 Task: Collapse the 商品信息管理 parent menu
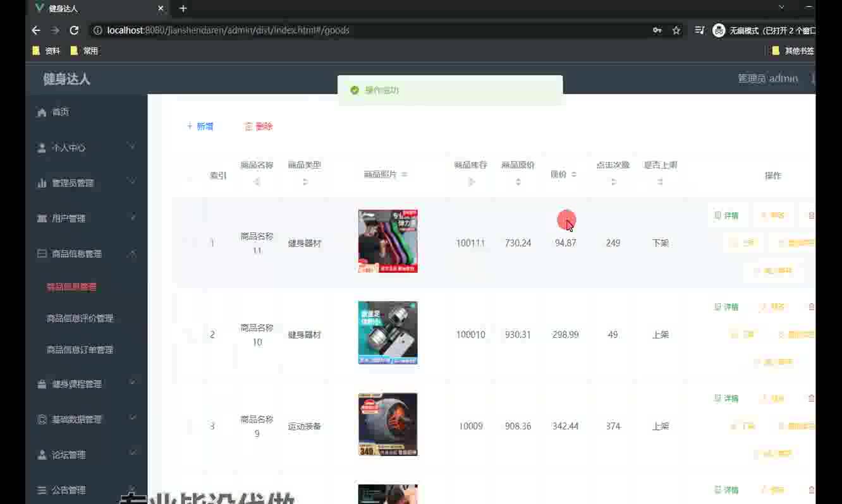86,253
